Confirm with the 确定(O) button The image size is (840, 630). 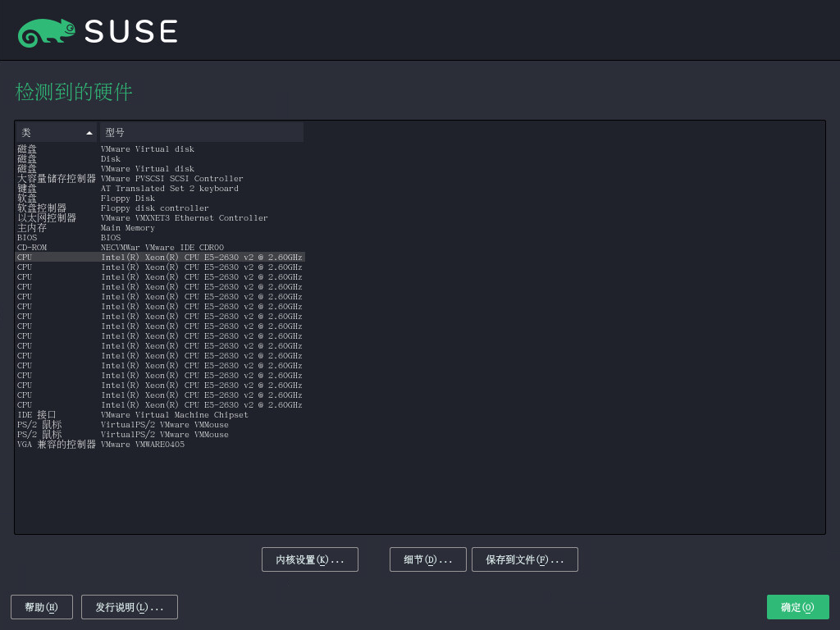[797, 607]
